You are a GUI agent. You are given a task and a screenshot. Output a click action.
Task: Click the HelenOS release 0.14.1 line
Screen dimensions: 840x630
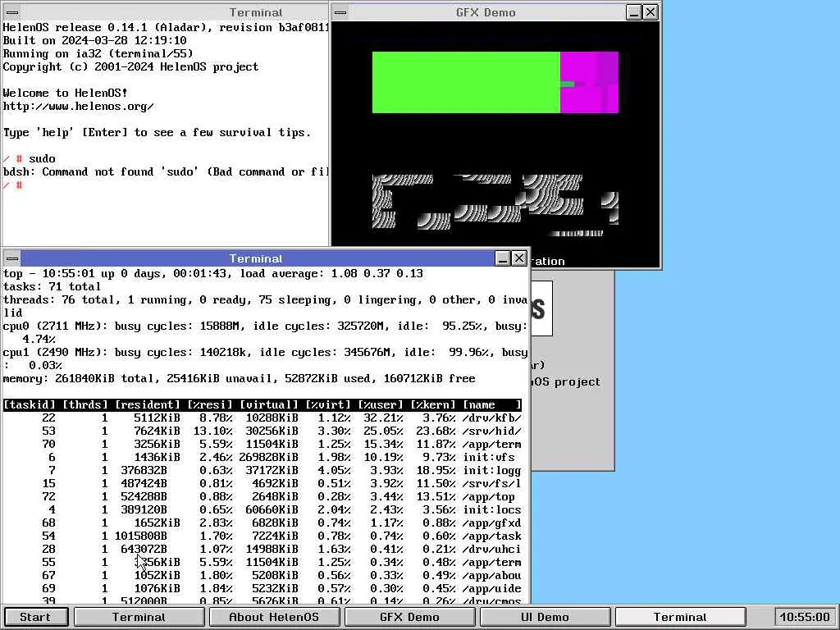[x=166, y=27]
